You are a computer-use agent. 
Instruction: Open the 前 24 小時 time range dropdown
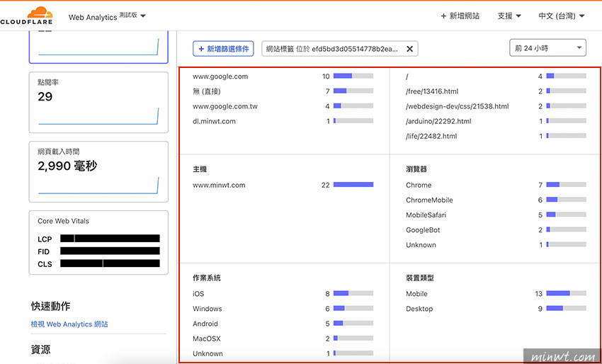coord(547,48)
